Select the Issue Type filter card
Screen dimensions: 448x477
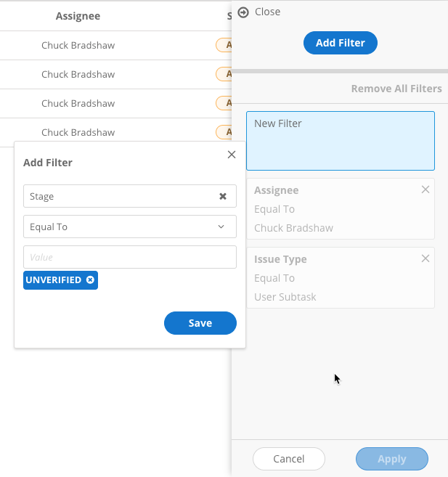coord(334,278)
